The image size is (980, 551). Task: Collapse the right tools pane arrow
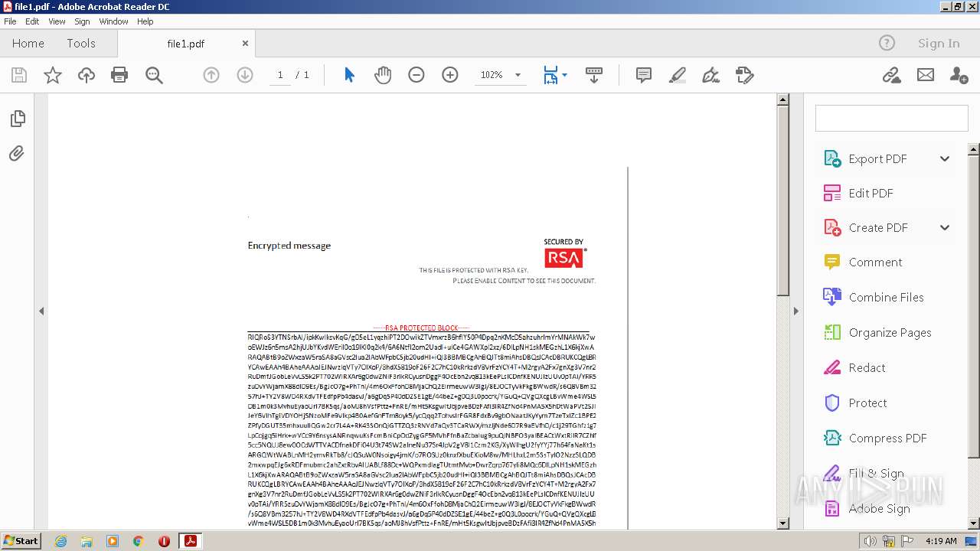pyautogui.click(x=795, y=311)
